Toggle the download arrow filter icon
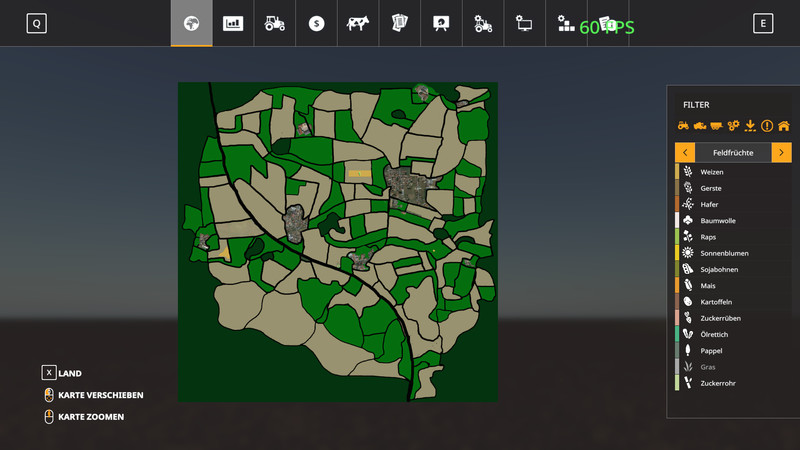This screenshot has width=800, height=450. (750, 126)
